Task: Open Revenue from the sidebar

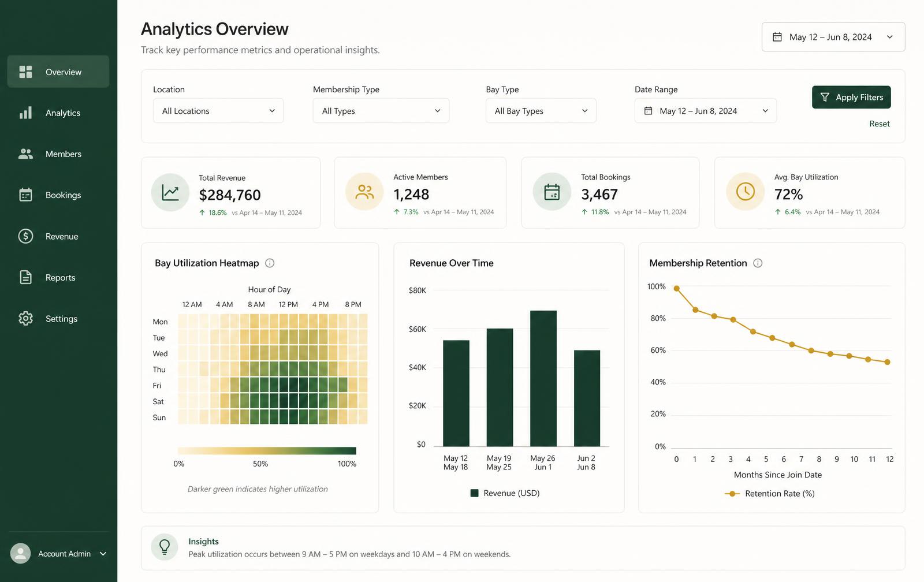Action: (58, 236)
